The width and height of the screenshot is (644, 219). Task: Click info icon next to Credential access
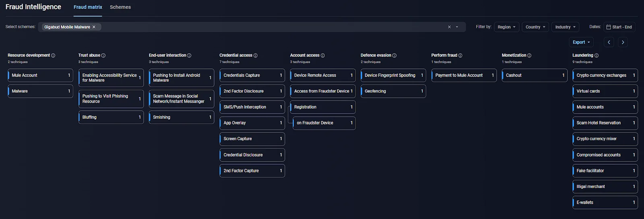coord(256,56)
